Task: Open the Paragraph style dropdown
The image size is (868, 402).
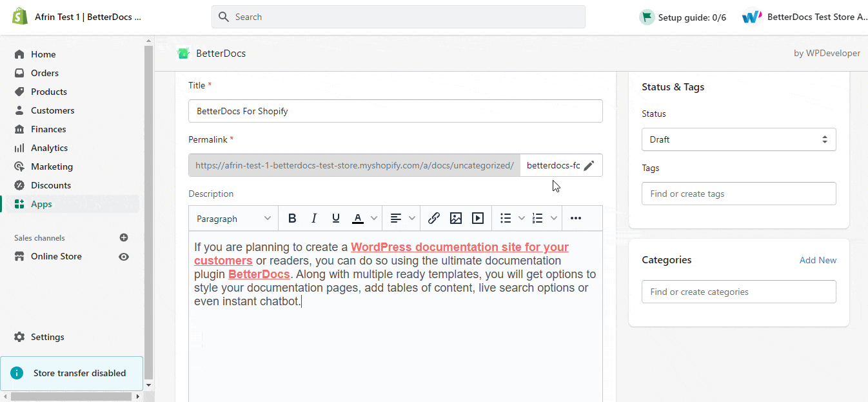Action: pos(233,218)
